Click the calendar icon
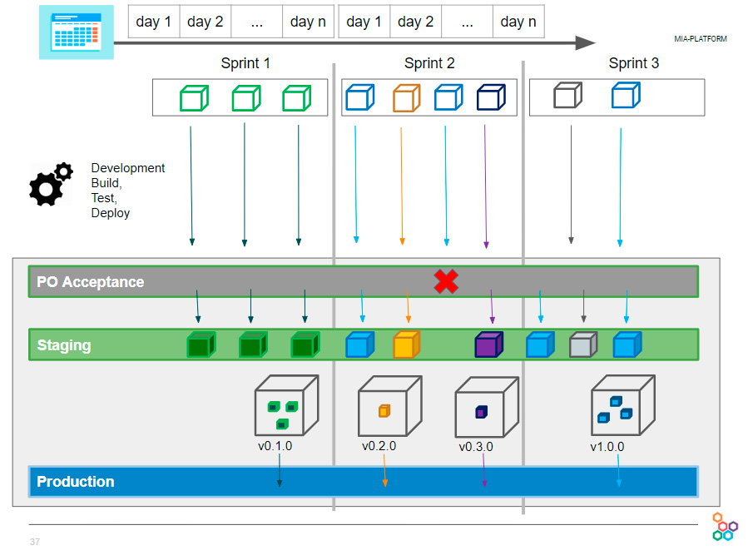The width and height of the screenshot is (753, 560). (77, 32)
